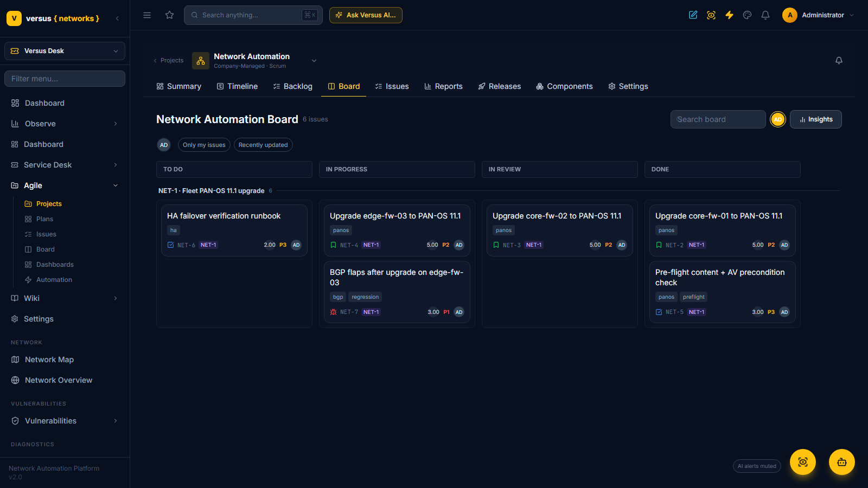Collapse the sidebar with the chevron

(117, 18)
